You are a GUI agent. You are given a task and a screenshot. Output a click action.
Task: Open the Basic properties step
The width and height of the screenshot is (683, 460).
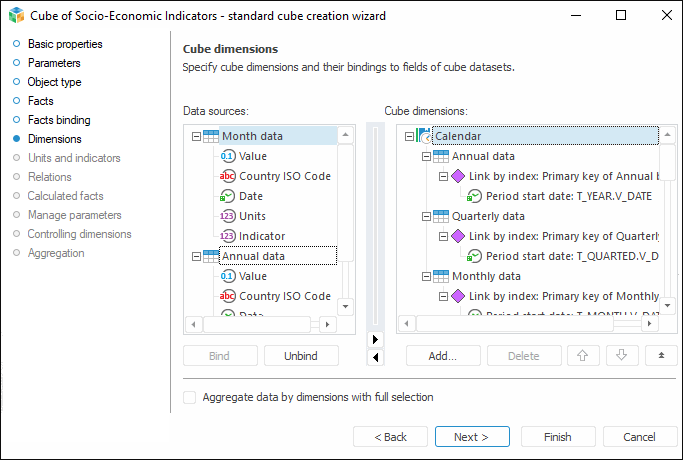(64, 44)
